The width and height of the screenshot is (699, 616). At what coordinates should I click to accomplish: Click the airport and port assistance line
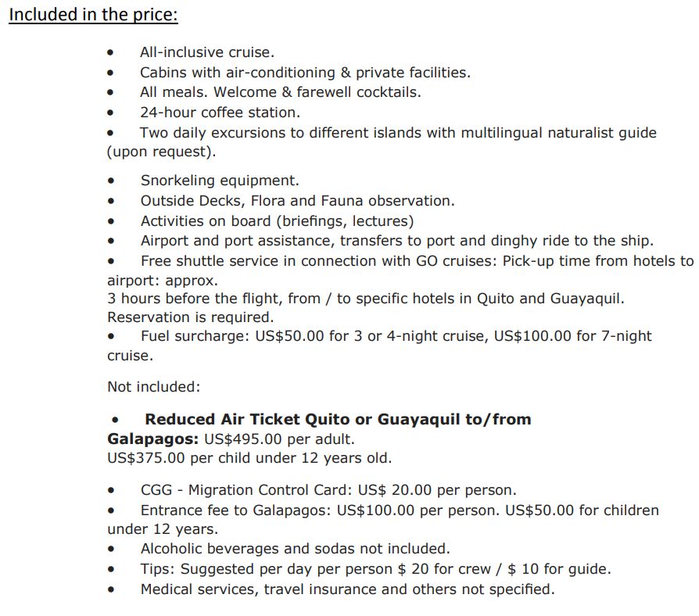pos(397,241)
